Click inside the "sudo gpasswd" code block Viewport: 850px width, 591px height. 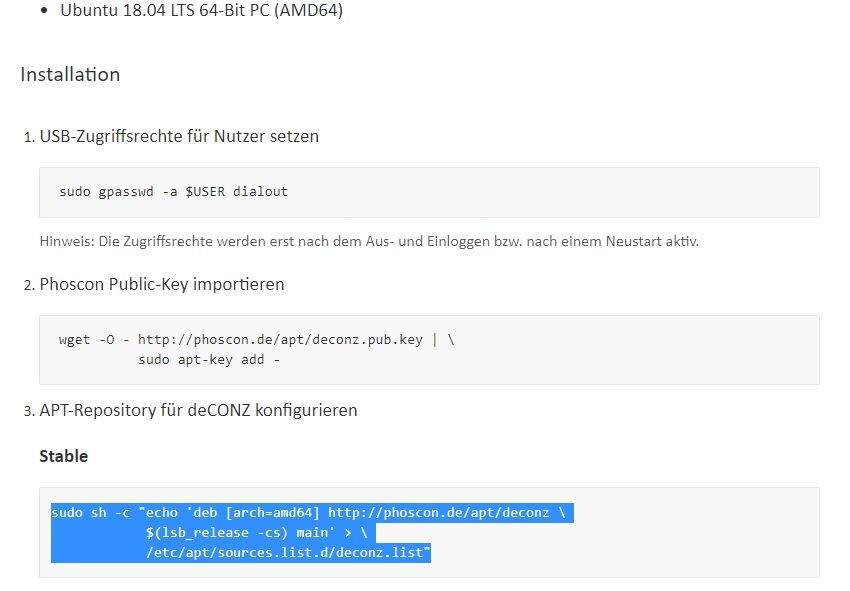click(500, 191)
